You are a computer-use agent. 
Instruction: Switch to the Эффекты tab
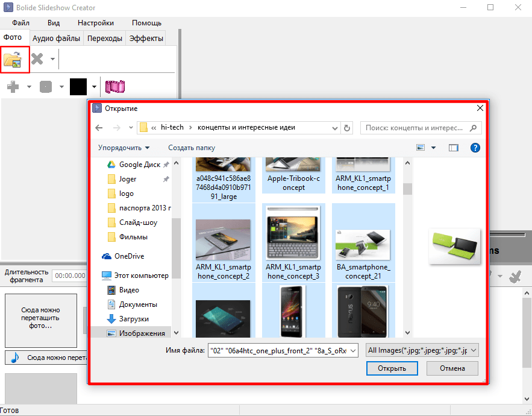pyautogui.click(x=146, y=39)
